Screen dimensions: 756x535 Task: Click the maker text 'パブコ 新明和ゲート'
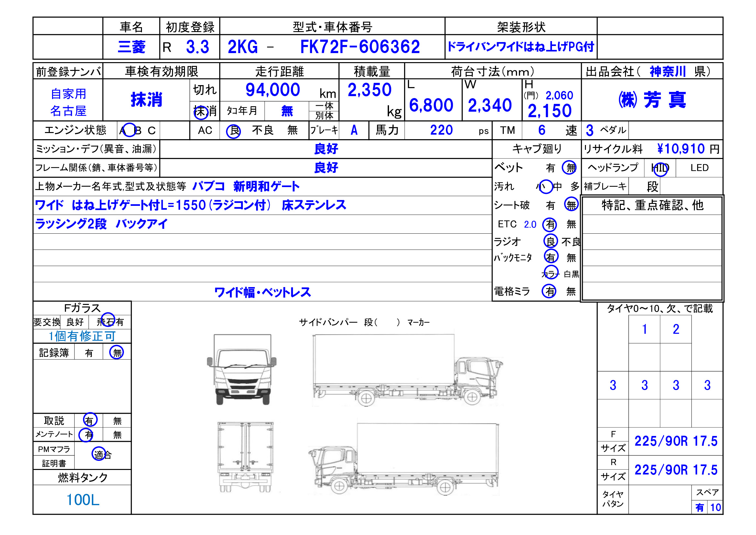point(246,186)
